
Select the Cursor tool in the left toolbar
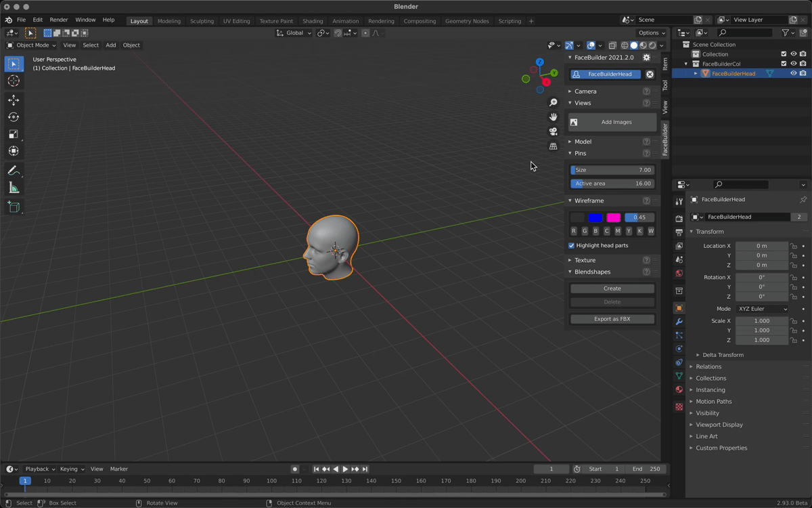pos(14,81)
